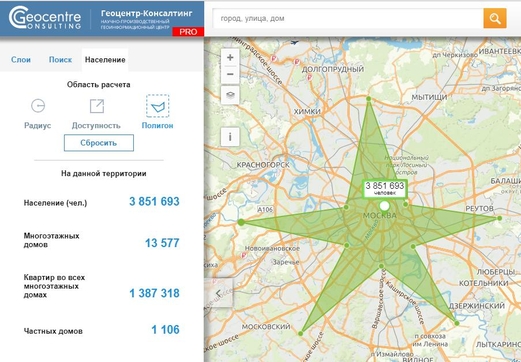Click the apartments value 1 387 318
The width and height of the screenshot is (521, 362).
154,293
